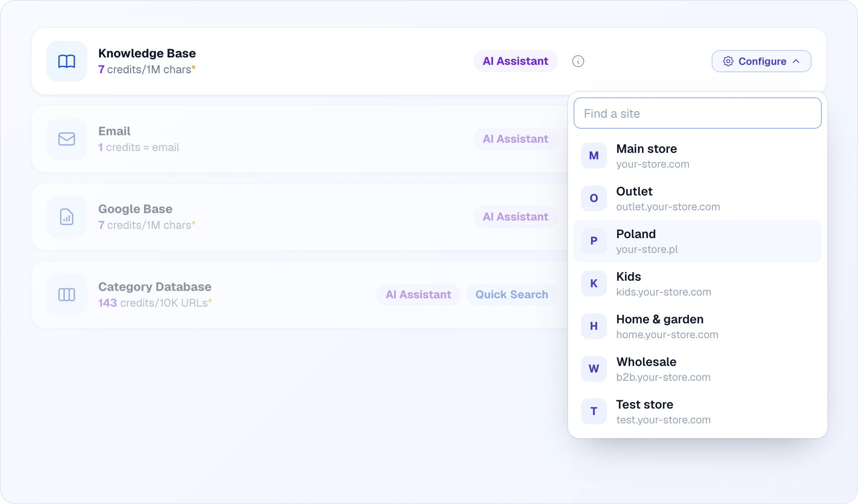Click the H avatar for Home & garden
Viewport: 858px width, 504px height.
594,326
